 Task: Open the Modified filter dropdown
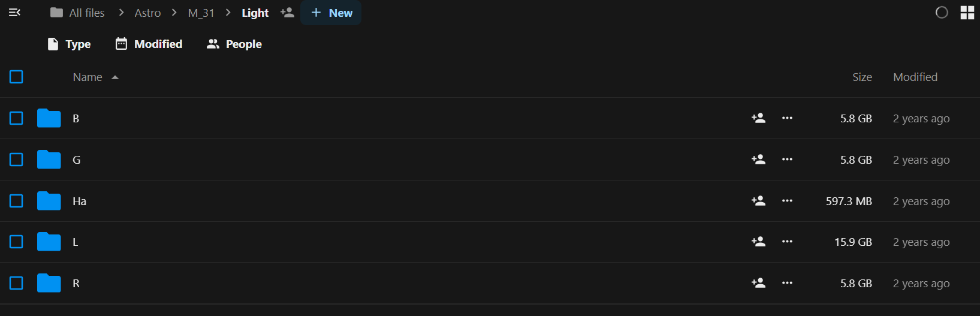click(149, 44)
